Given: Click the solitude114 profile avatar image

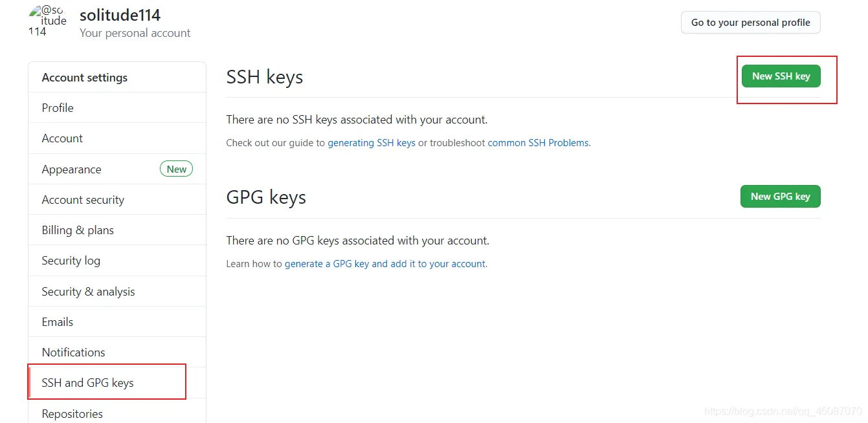Looking at the screenshot, I should [47, 21].
